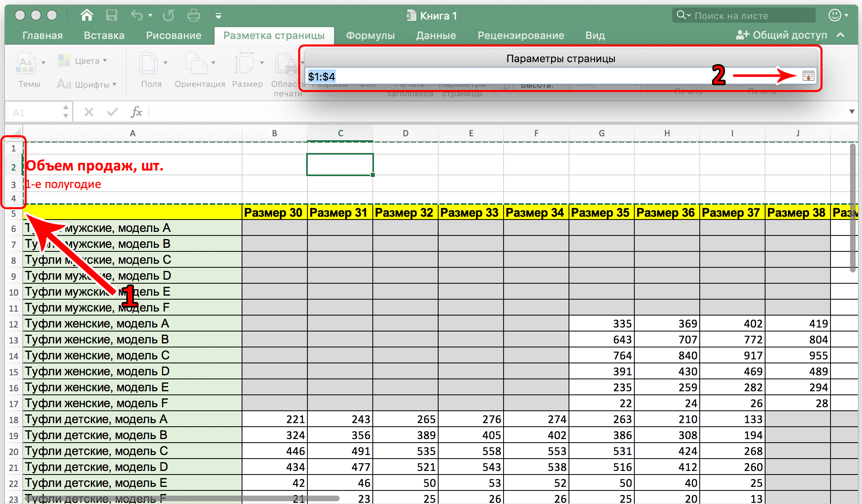The image size is (862, 504).
Task: Open the Ориентация orientation button
Action: (x=200, y=70)
